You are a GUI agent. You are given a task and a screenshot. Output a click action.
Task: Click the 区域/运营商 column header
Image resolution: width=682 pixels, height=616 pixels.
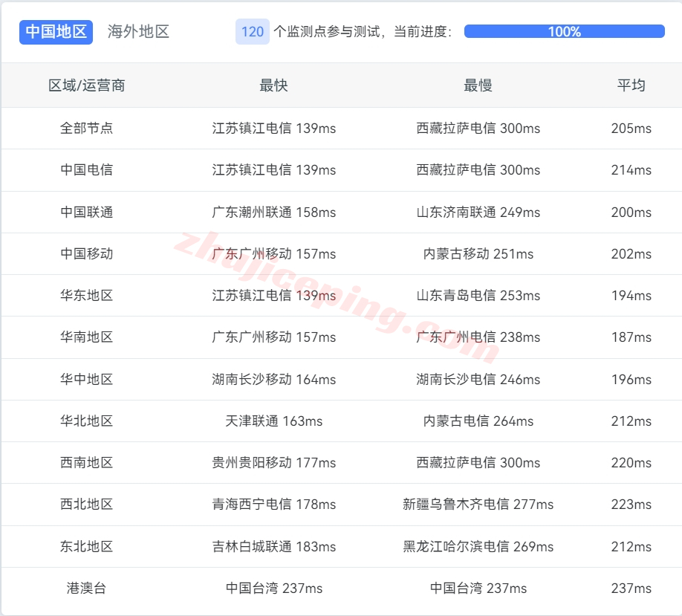87,85
